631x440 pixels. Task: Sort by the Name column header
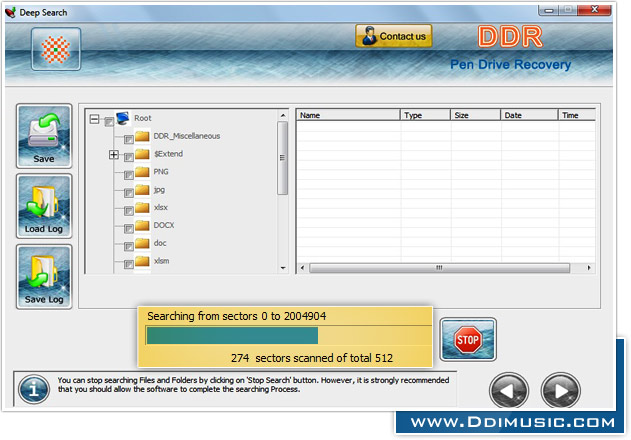point(348,115)
